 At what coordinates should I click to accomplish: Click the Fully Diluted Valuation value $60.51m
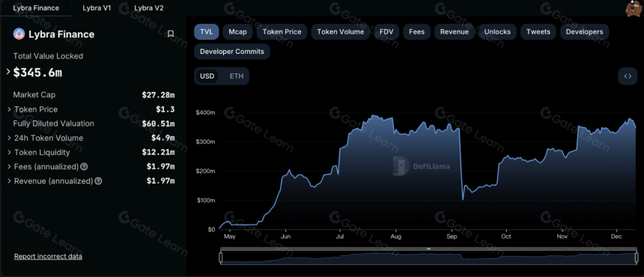click(x=158, y=124)
